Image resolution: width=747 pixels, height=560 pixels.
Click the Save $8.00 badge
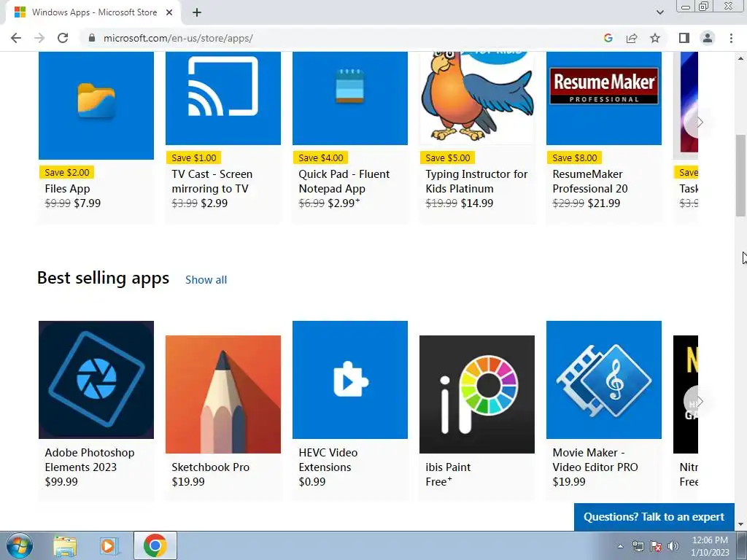575,157
